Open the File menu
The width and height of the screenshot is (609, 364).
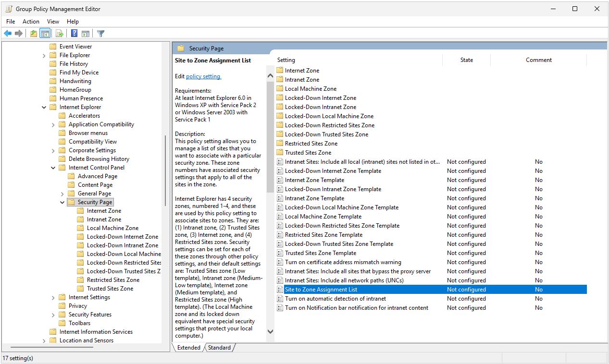[11, 22]
